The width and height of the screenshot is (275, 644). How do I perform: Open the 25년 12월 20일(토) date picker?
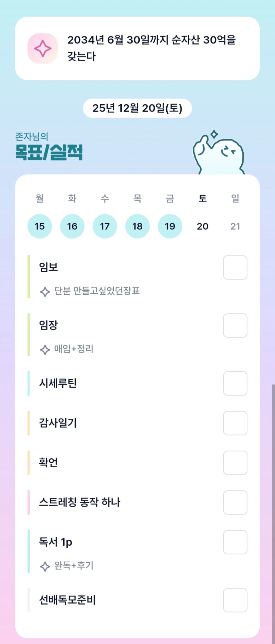[x=137, y=108]
